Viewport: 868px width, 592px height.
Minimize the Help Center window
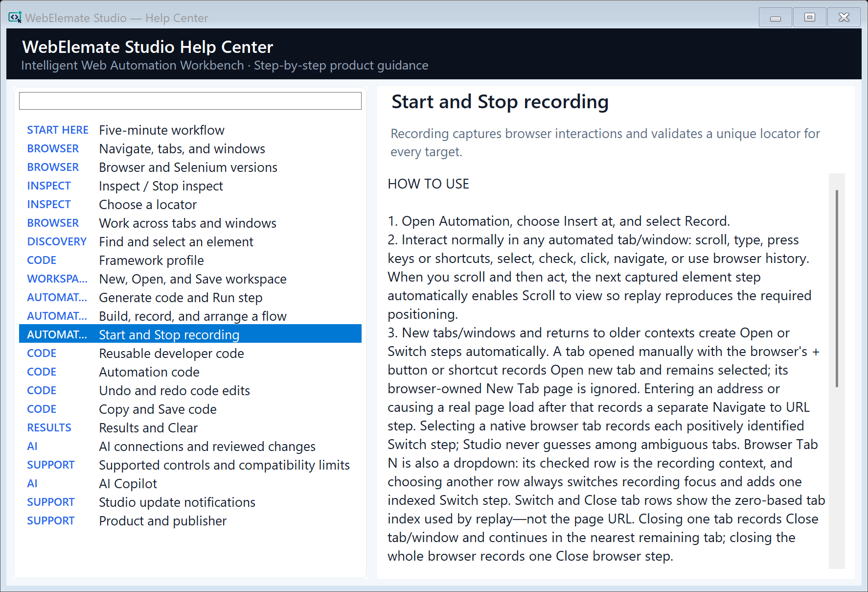pyautogui.click(x=776, y=18)
